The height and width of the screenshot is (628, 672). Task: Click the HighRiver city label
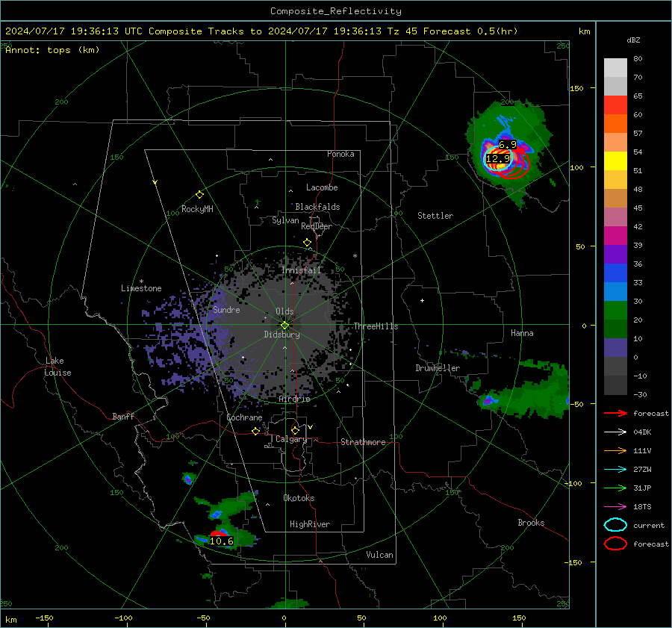tap(310, 524)
